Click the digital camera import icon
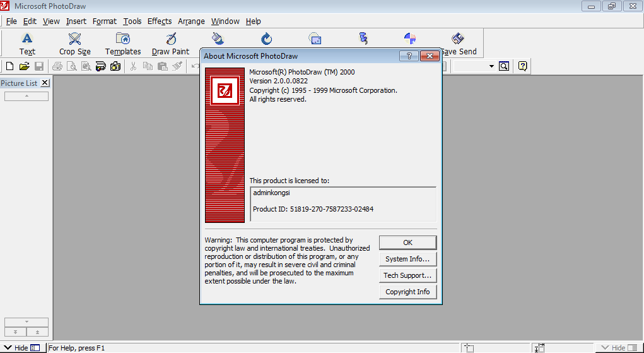644x353 pixels. 115,66
